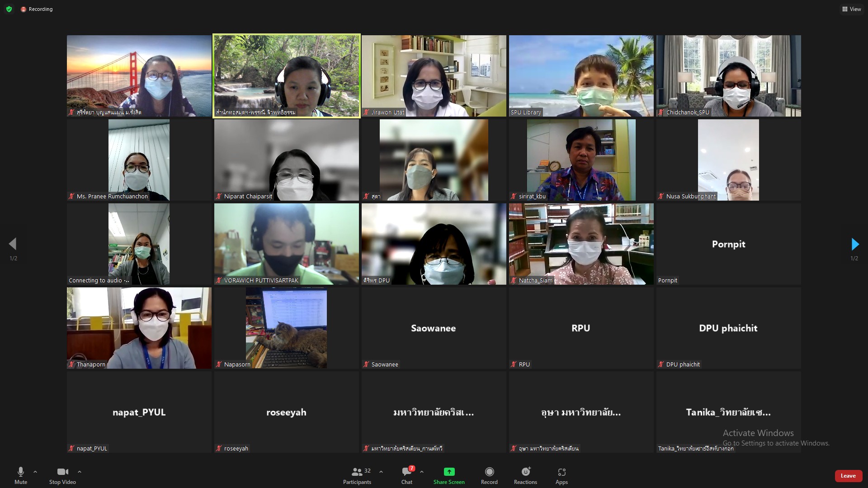Open the View layout menu
The image size is (868, 488).
coord(851,9)
